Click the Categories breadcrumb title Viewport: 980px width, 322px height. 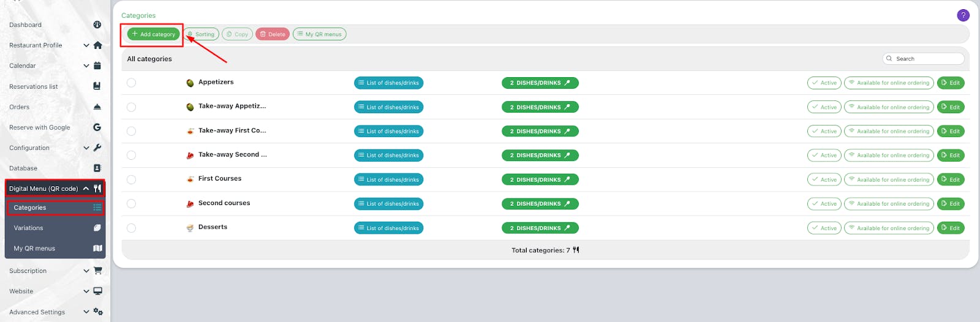coord(138,15)
